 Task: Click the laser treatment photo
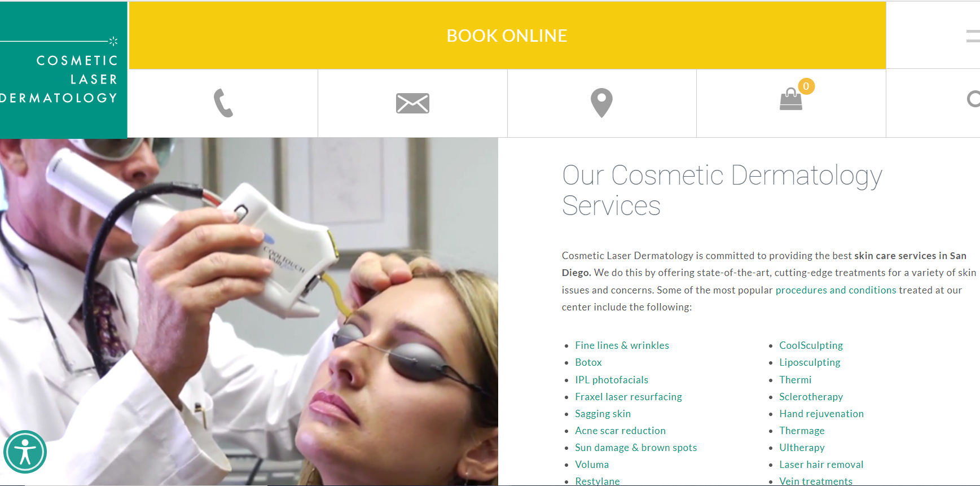click(249, 312)
